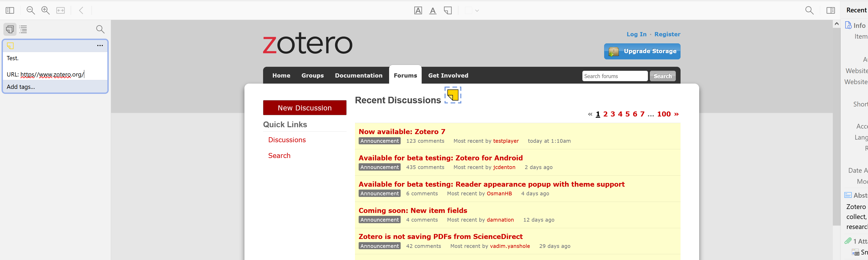This screenshot has height=260, width=868.
Task: Click Announcement tag on Zotero 7 row
Action: point(379,141)
